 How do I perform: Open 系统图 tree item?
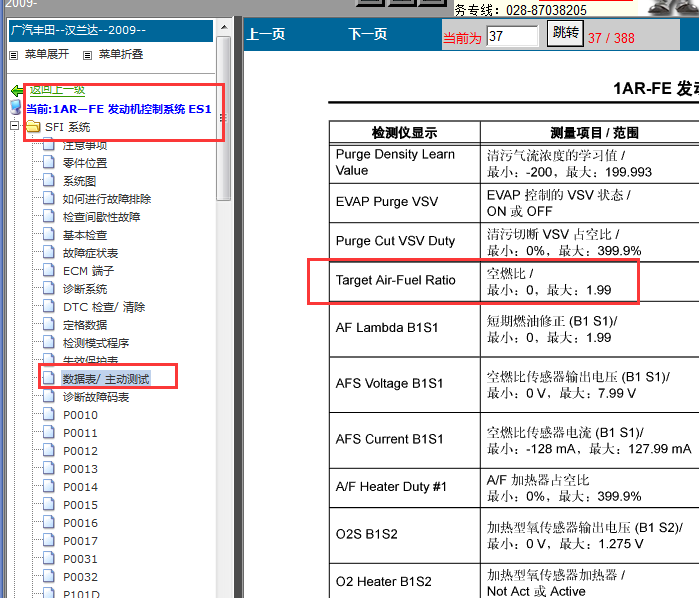point(79,181)
